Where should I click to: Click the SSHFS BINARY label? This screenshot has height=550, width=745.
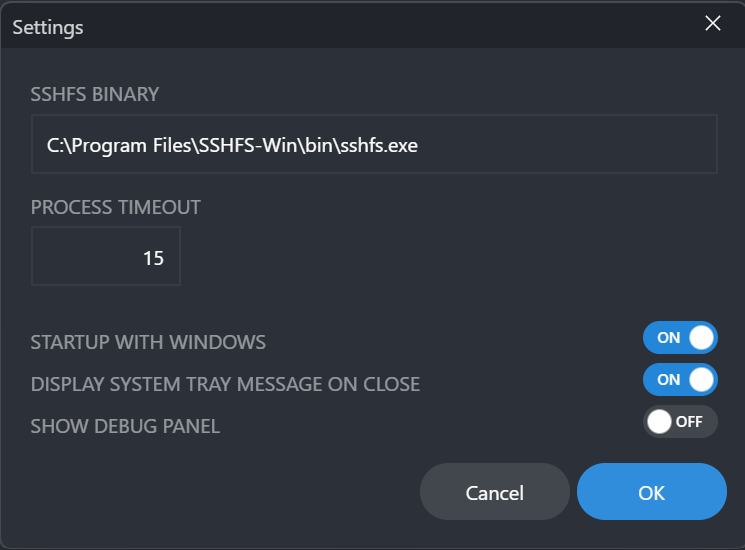(95, 95)
